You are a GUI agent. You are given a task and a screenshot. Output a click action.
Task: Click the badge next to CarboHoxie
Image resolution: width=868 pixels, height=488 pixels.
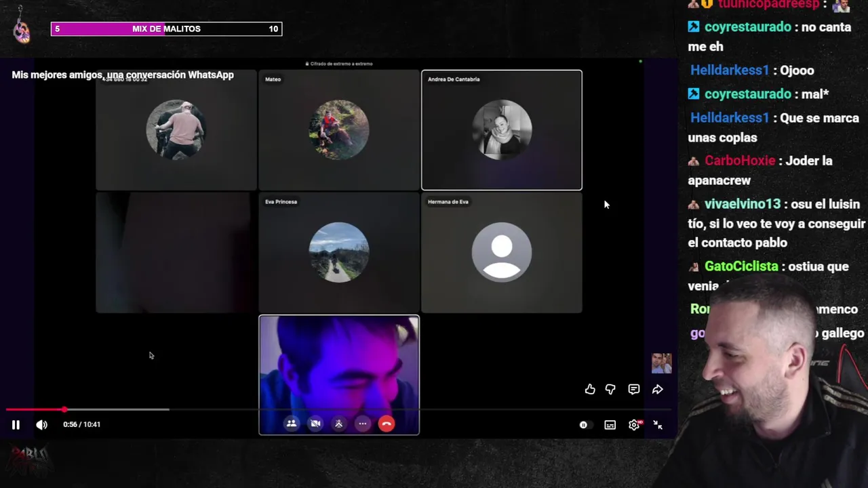coord(694,161)
